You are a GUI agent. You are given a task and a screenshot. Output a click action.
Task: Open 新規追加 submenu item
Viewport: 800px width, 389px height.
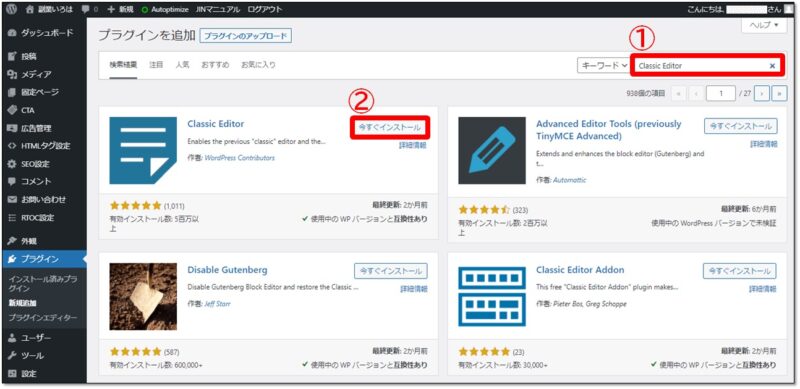point(22,303)
